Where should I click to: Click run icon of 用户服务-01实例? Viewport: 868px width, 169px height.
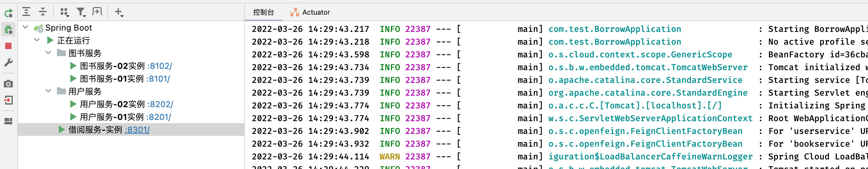pos(73,117)
